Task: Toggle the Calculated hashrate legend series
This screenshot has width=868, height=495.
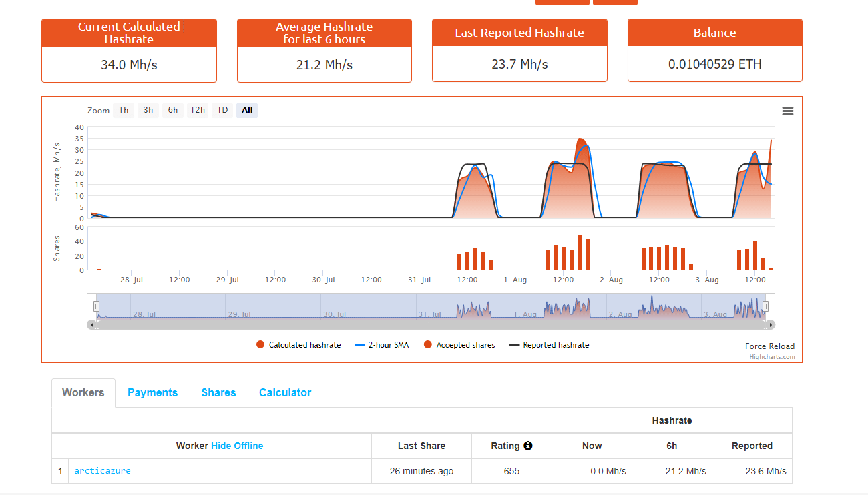Action: pos(298,345)
